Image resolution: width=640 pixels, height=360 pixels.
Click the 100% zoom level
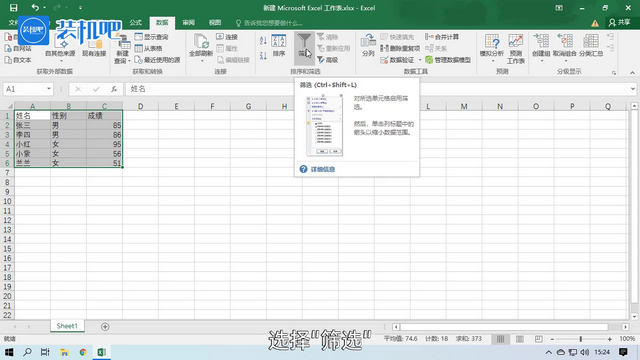click(627, 339)
